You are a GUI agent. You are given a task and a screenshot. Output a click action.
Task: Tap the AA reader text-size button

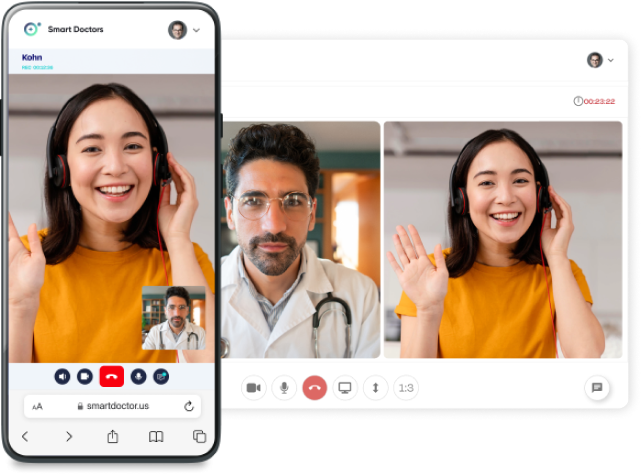coord(37,406)
